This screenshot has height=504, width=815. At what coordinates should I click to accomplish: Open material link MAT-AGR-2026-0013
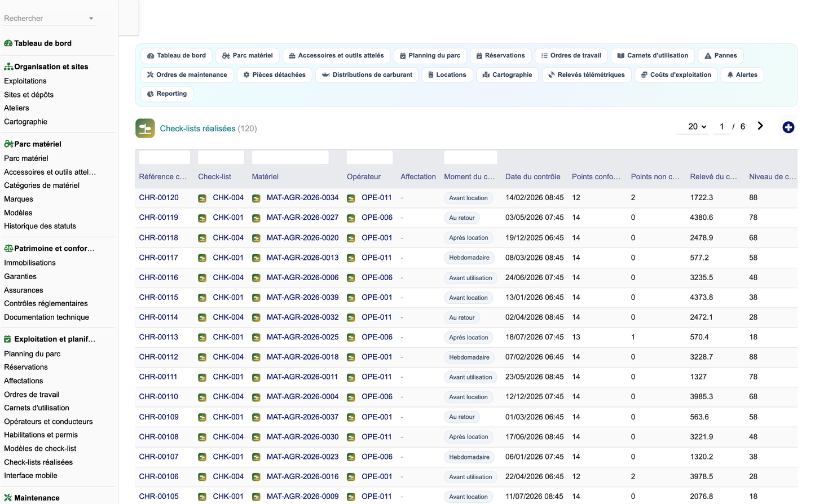302,258
